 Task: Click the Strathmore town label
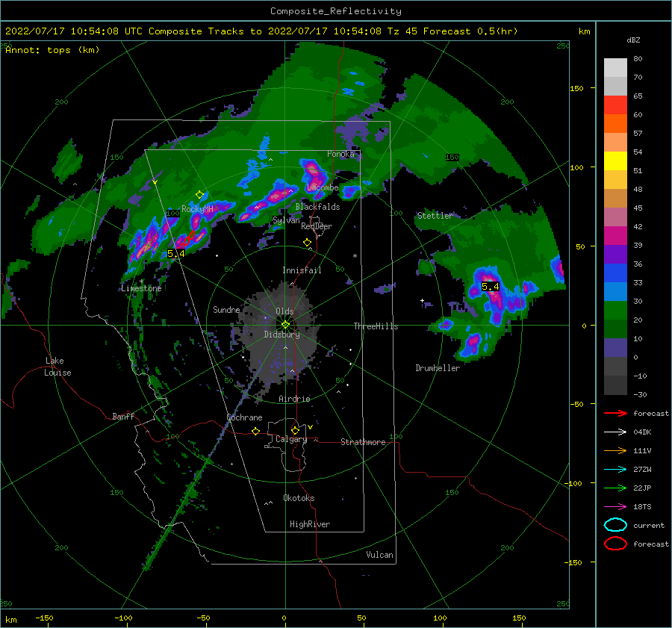click(x=363, y=442)
